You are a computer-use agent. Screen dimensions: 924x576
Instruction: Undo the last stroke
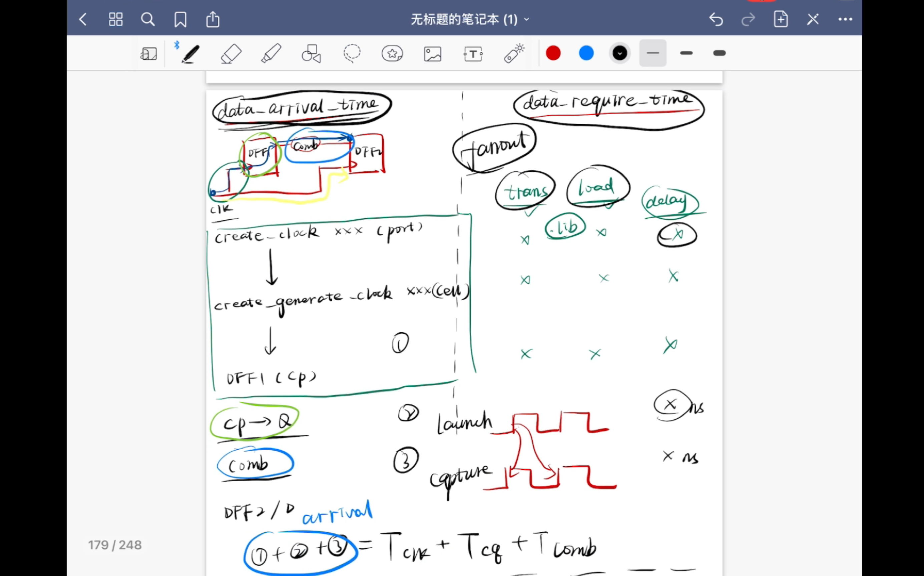click(x=716, y=19)
